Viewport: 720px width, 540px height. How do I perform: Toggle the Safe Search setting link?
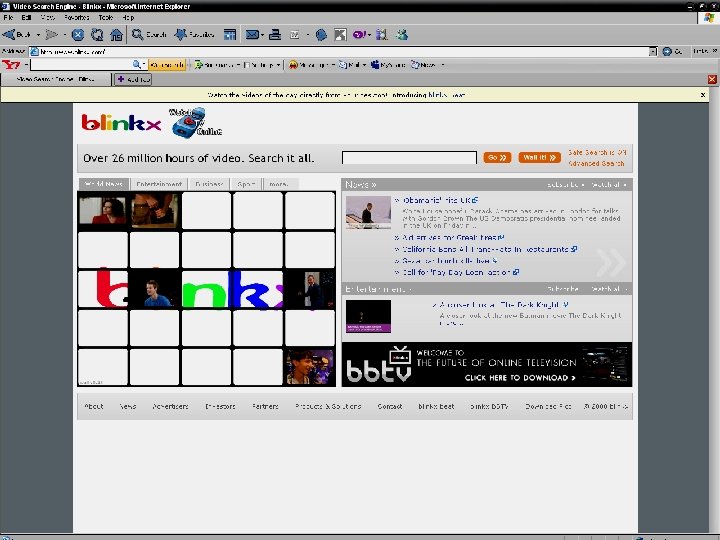click(597, 152)
